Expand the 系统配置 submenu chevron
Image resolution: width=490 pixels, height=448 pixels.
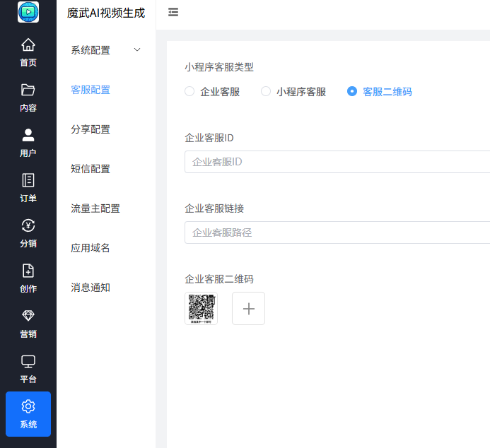[x=137, y=49]
